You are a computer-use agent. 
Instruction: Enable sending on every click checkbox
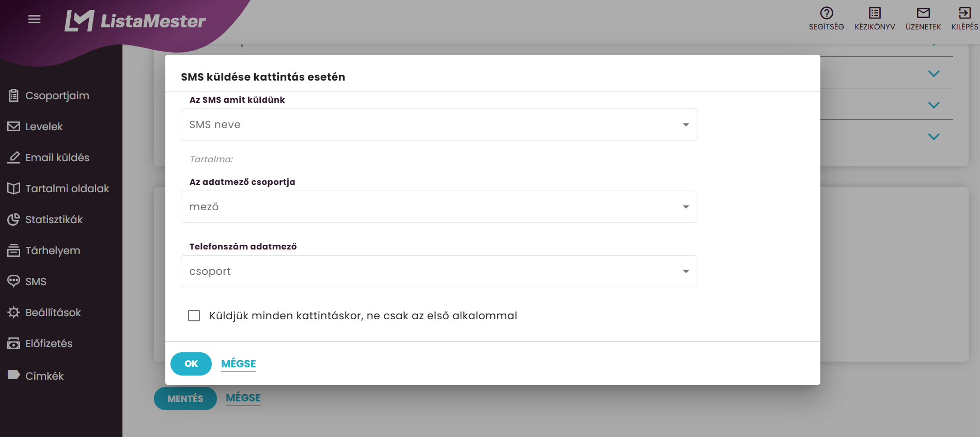click(x=194, y=316)
